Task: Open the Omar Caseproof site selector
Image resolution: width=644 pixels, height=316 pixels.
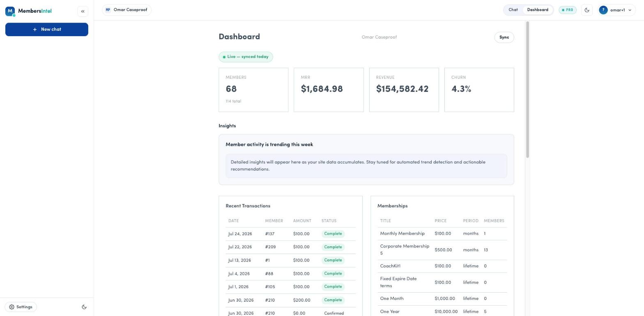Action: pos(126,10)
